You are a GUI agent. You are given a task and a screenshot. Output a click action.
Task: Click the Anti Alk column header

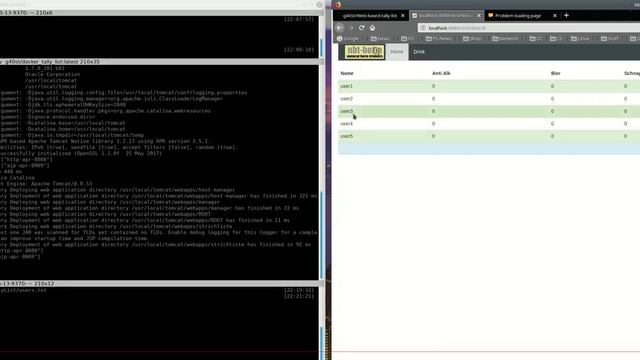[x=441, y=73]
